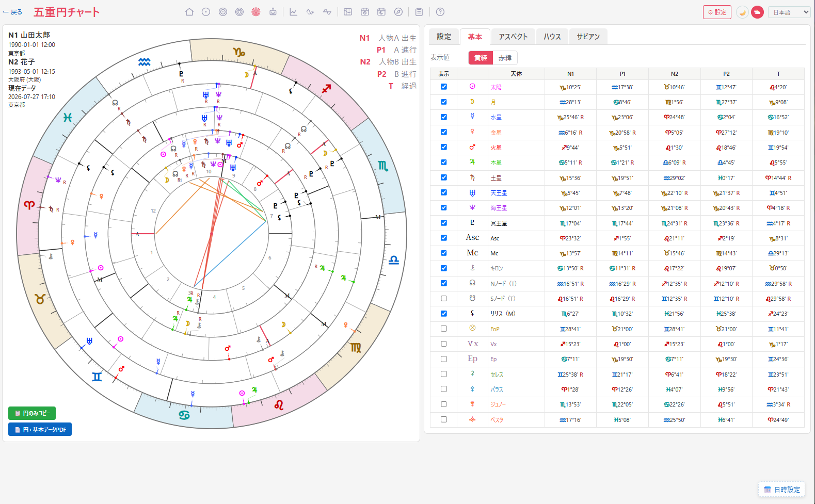Screen dimensions: 815x504
Task: Open the clipboard icon
Action: 419,12
